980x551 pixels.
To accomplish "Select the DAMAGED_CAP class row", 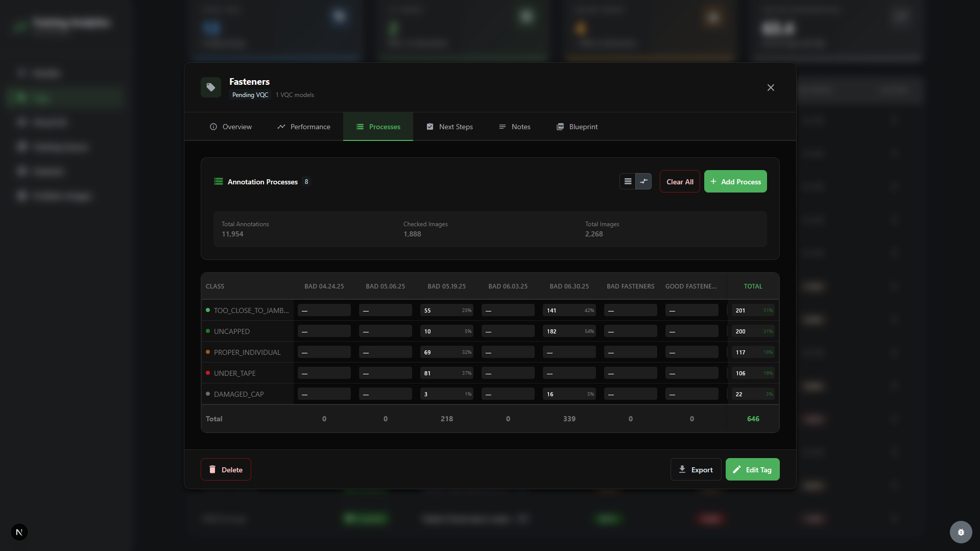I will pos(490,394).
